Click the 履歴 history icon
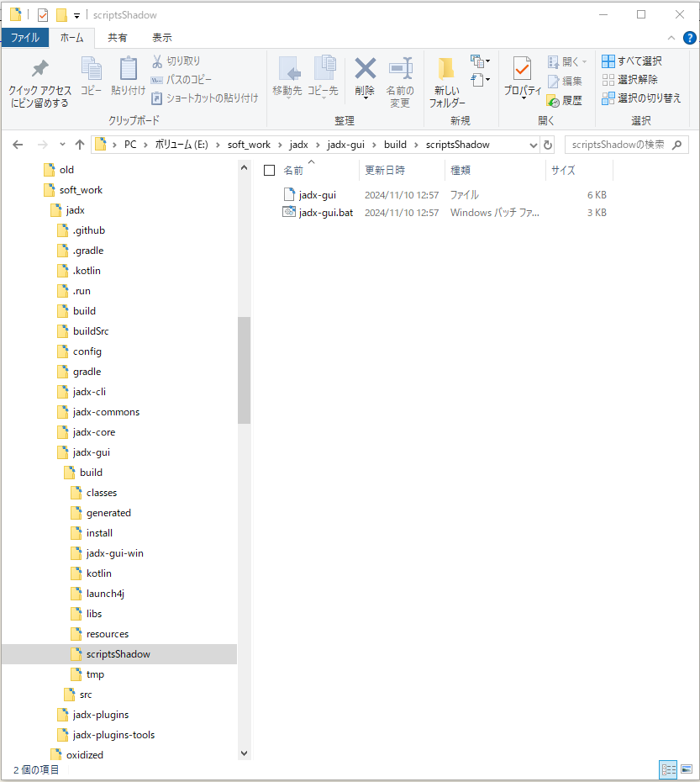This screenshot has width=700, height=782. point(554,101)
